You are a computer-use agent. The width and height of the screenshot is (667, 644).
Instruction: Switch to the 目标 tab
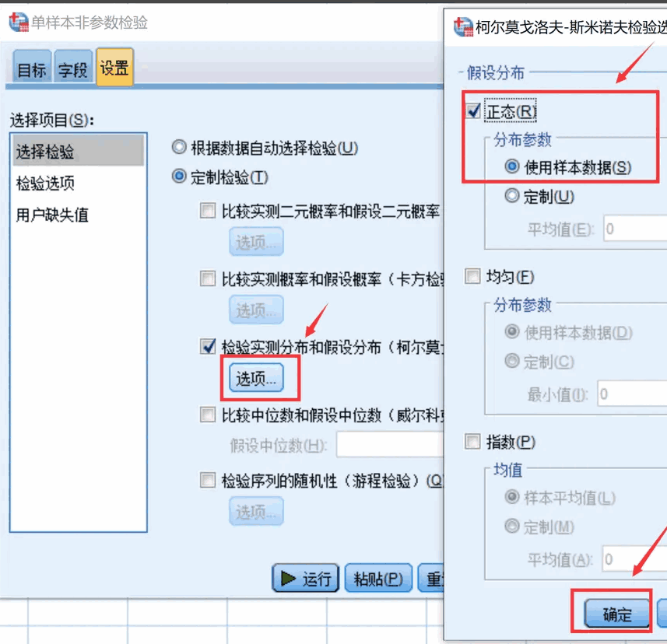(x=32, y=68)
